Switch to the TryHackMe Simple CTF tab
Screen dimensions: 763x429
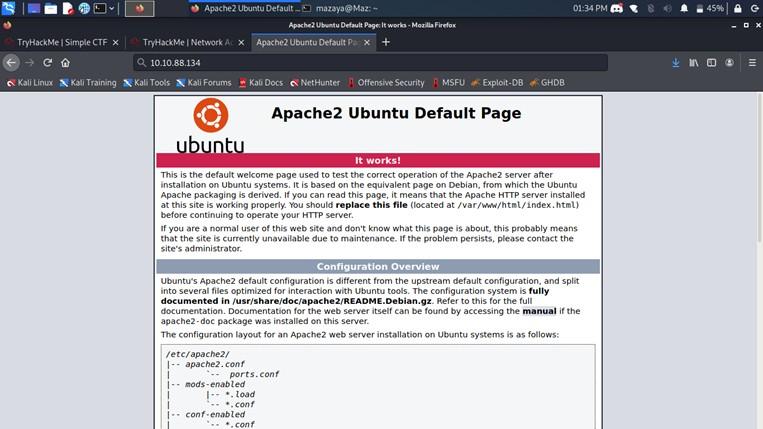60,42
